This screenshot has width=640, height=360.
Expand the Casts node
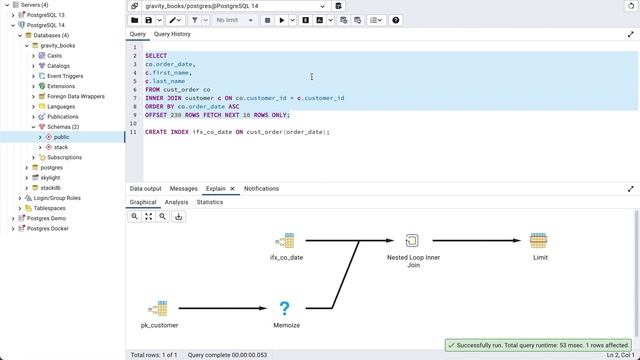(33, 56)
